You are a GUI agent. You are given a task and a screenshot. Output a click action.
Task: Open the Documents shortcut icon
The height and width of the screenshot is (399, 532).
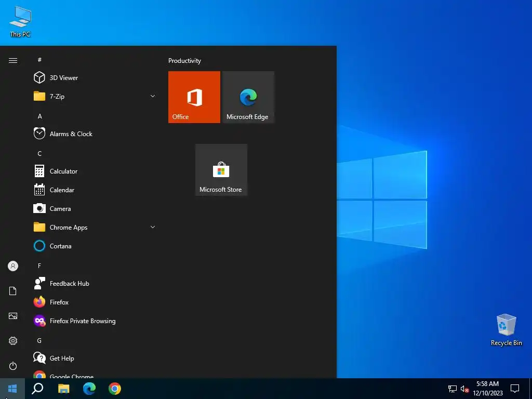tap(13, 291)
